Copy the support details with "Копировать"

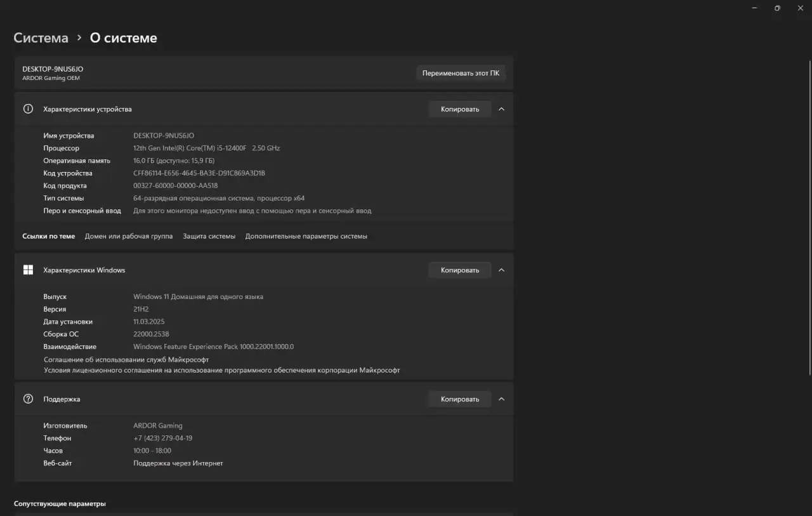tap(460, 399)
